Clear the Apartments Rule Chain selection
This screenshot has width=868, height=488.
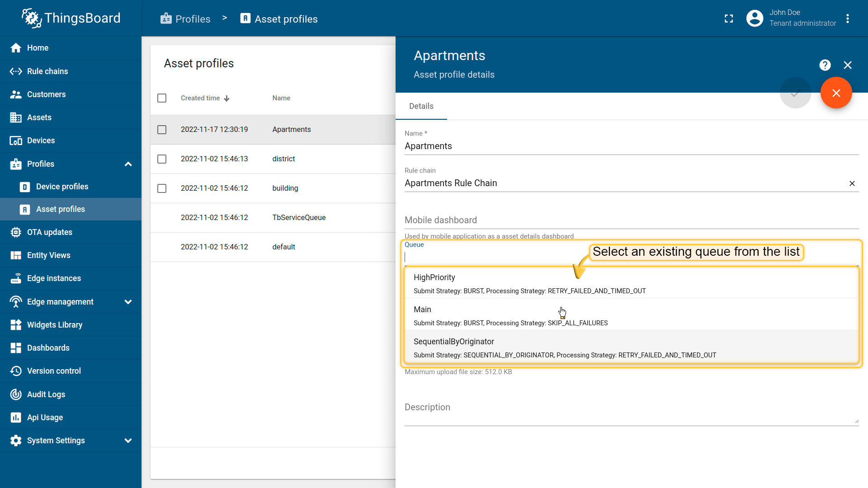pyautogui.click(x=852, y=183)
